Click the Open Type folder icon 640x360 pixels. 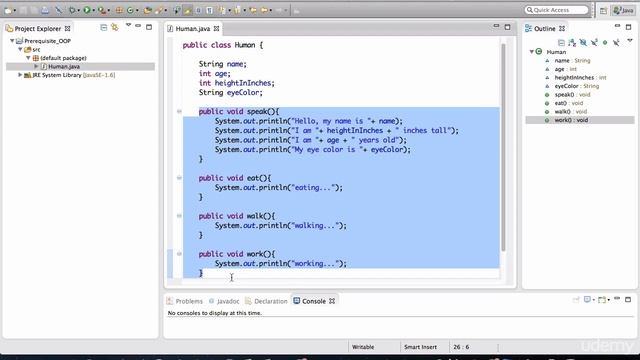point(147,10)
